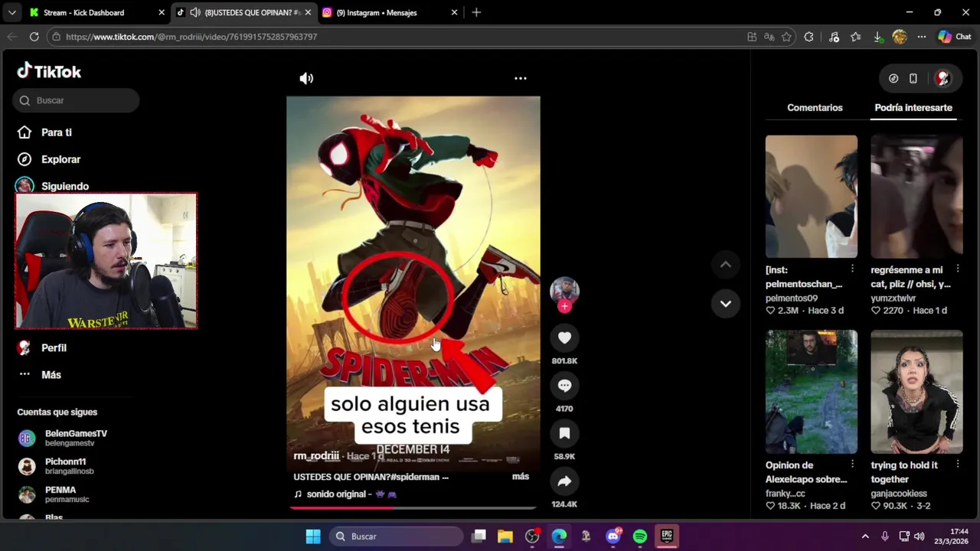The image size is (980, 551).
Task: Open the browser extensions puzzle icon
Action: pyautogui.click(x=808, y=37)
